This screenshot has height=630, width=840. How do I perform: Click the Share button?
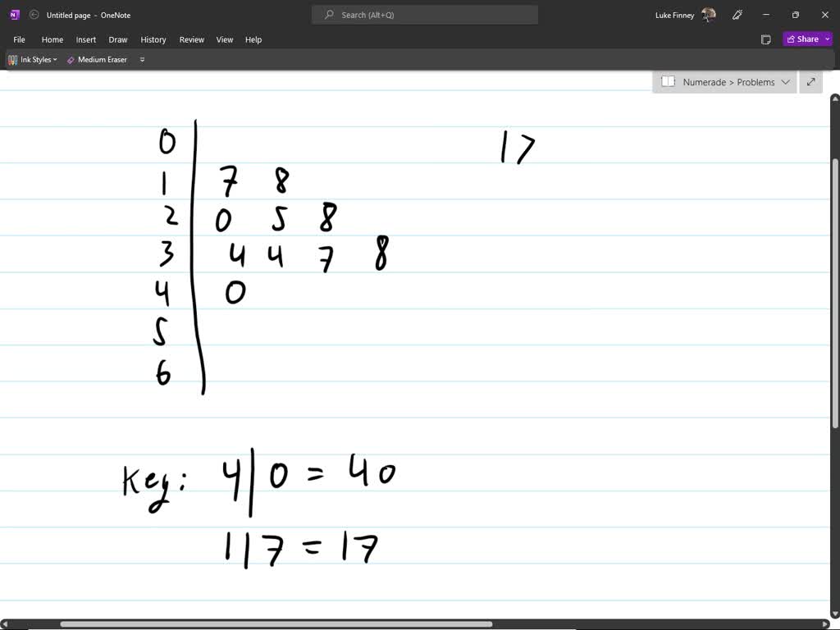(x=802, y=39)
